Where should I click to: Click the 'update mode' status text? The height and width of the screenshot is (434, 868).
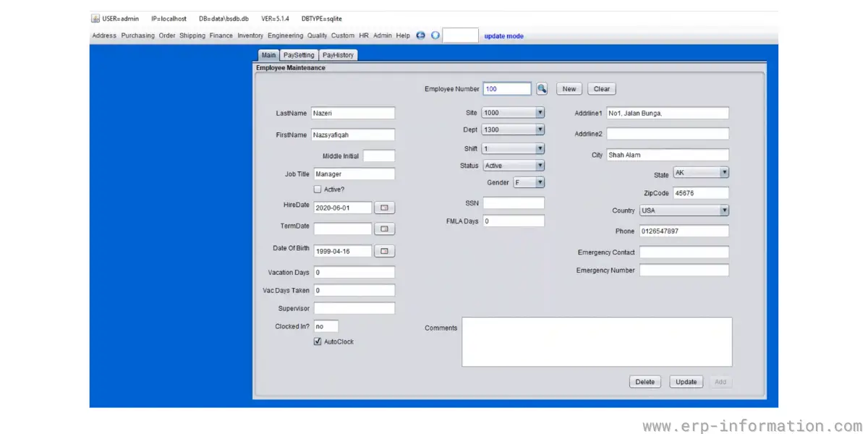(504, 36)
